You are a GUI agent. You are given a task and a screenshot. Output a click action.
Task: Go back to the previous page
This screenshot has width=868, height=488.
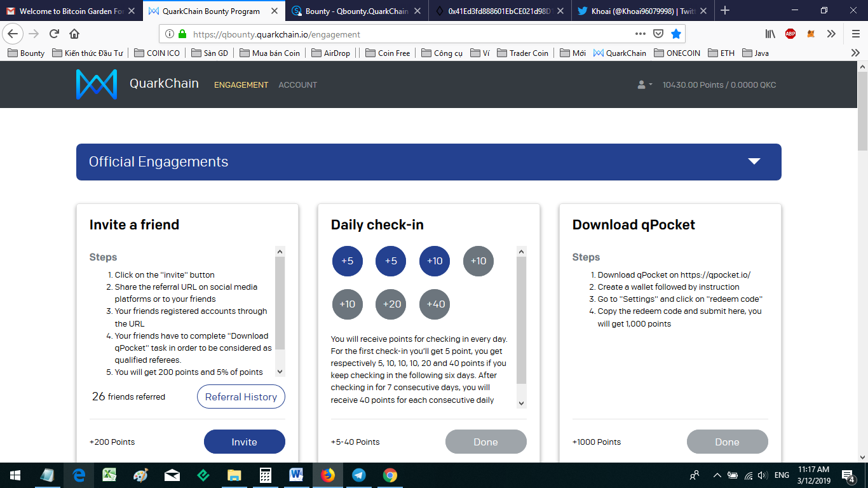[x=13, y=34]
